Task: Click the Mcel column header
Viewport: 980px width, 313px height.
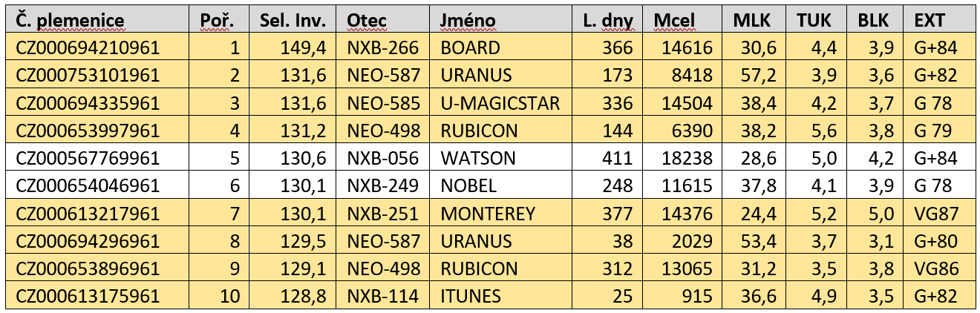Action: pos(674,21)
